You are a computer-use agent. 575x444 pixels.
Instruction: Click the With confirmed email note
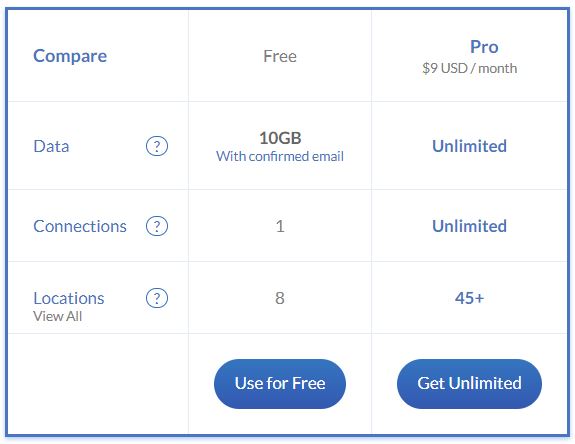(280, 156)
